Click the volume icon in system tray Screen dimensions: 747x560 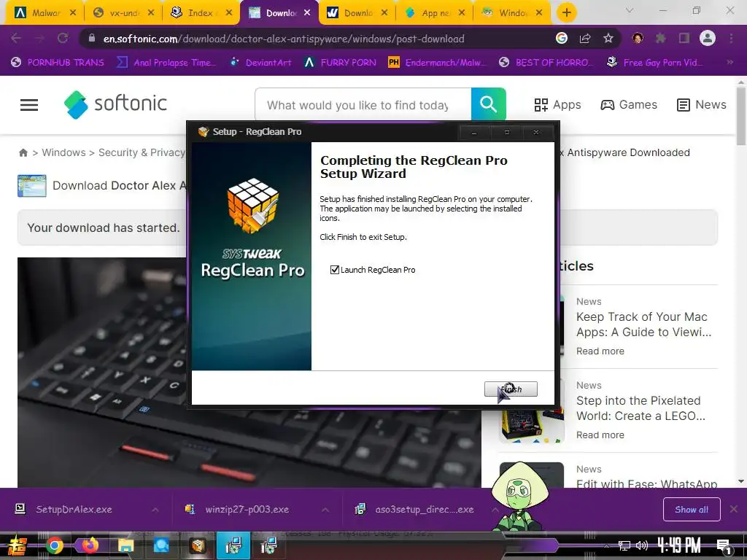pyautogui.click(x=642, y=545)
